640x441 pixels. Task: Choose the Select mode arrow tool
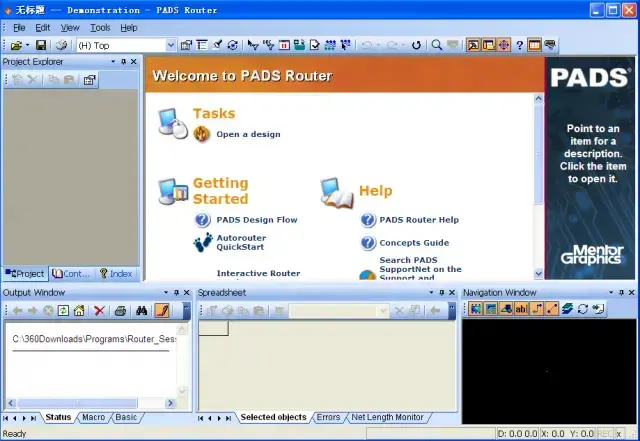253,45
